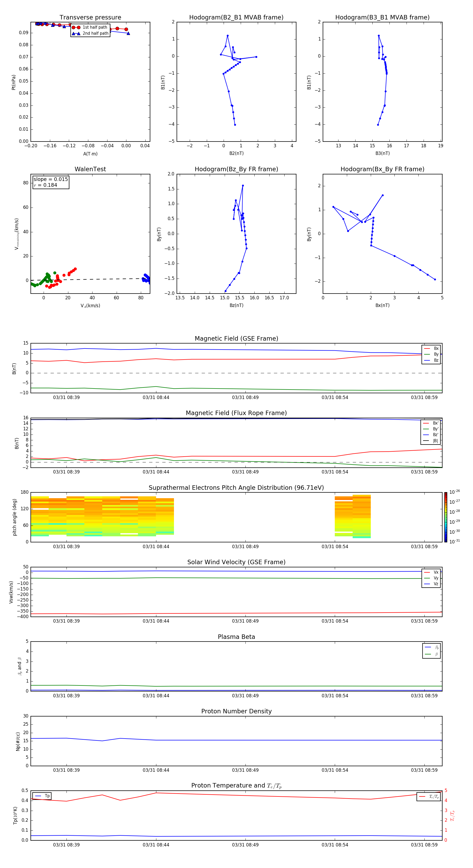Click the 'V_A(km/s)' x-axis label
The image size is (473, 868).
tap(90, 306)
